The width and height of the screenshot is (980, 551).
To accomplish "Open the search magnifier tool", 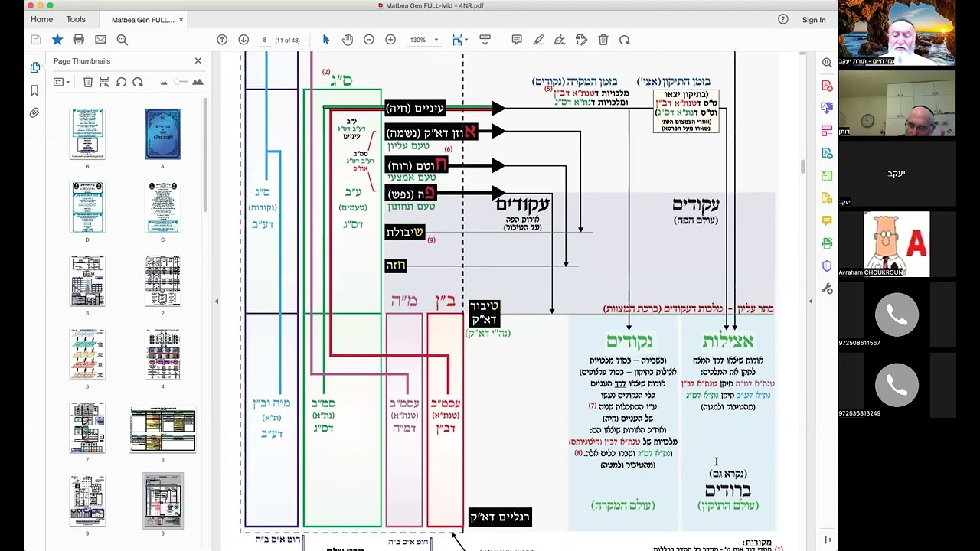I will click(122, 40).
